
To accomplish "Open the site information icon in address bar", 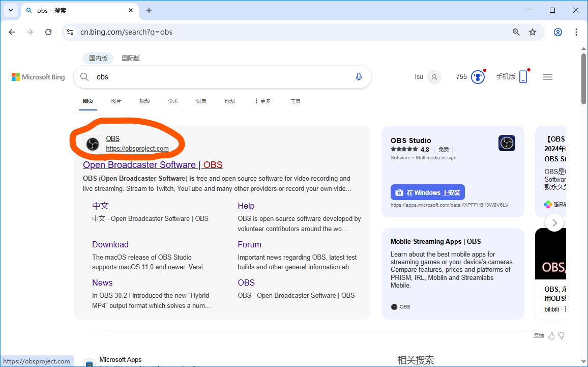I will tap(70, 32).
